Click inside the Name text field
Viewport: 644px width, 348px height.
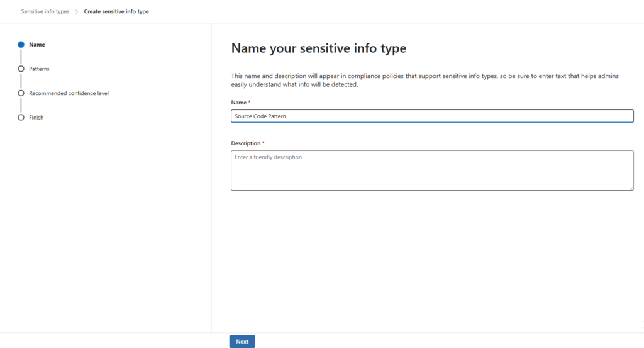coord(431,116)
